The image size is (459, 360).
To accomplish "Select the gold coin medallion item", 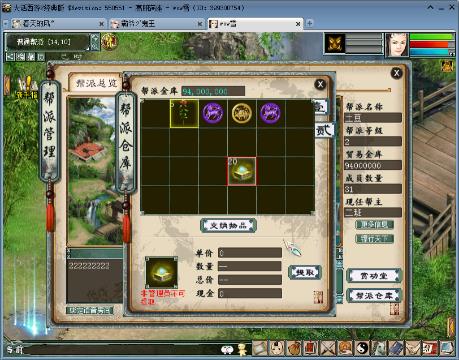I will coord(242,113).
